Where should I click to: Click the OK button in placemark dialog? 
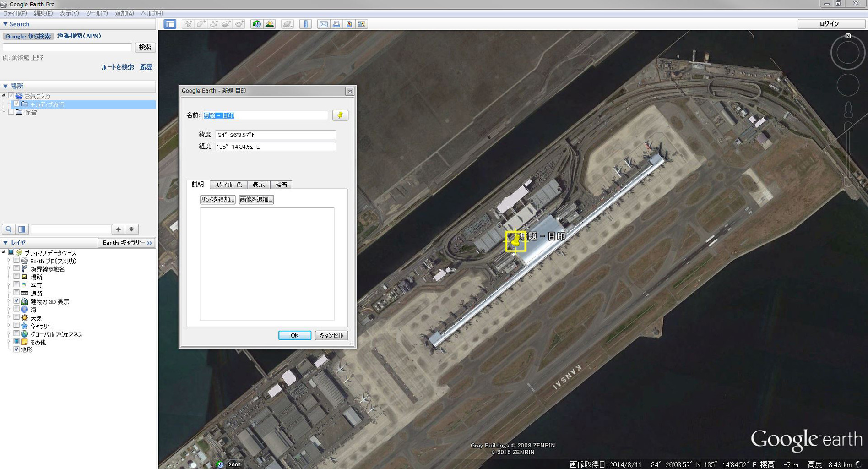click(x=295, y=335)
